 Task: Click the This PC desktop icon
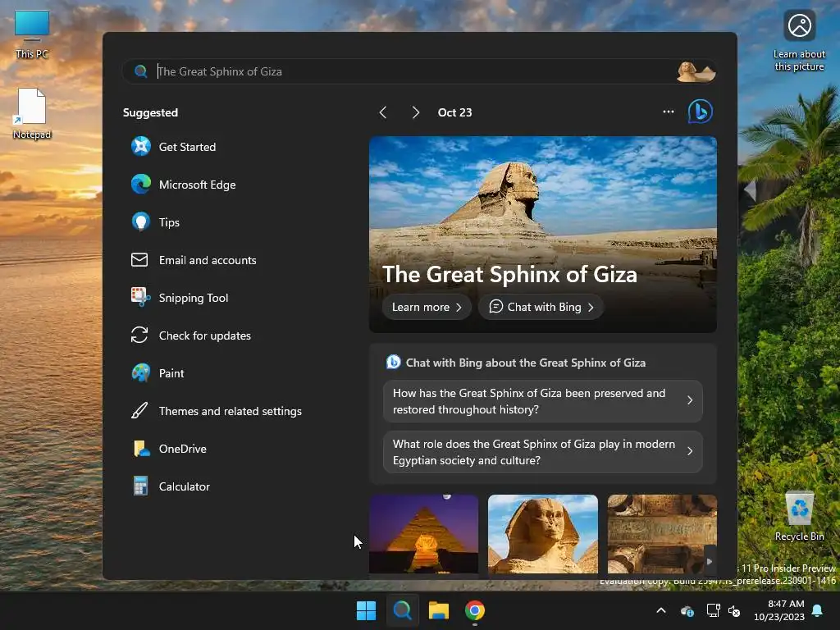(32, 34)
